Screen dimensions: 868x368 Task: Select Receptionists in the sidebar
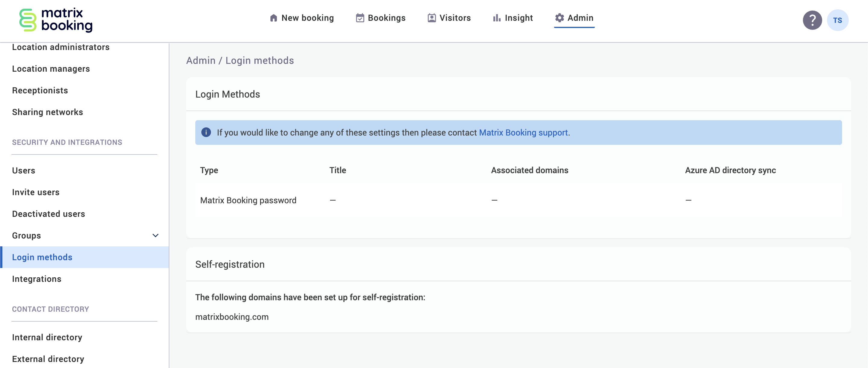pyautogui.click(x=40, y=90)
